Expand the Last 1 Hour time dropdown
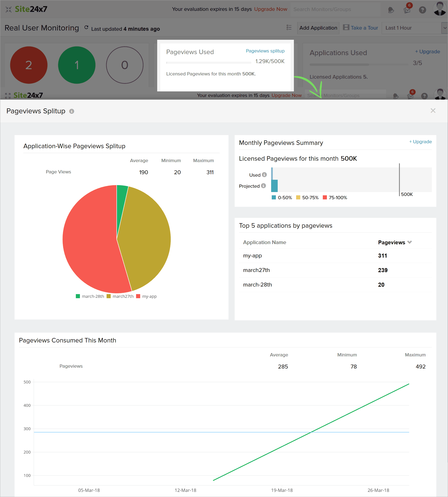The image size is (448, 497). click(x=445, y=28)
